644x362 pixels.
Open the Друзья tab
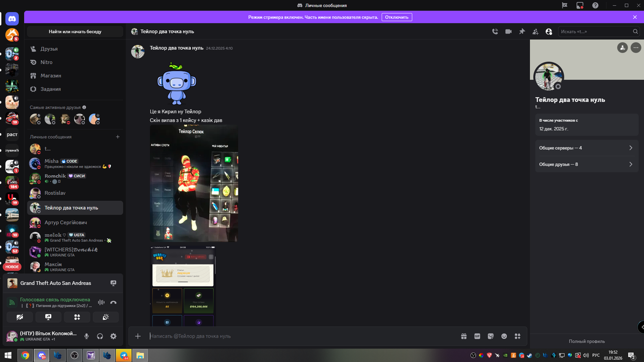click(75, 49)
